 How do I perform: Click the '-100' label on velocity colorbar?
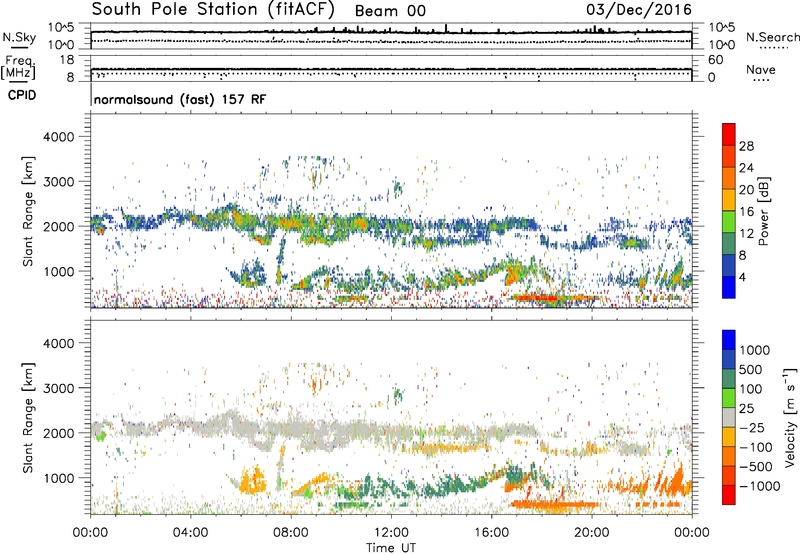(x=756, y=447)
